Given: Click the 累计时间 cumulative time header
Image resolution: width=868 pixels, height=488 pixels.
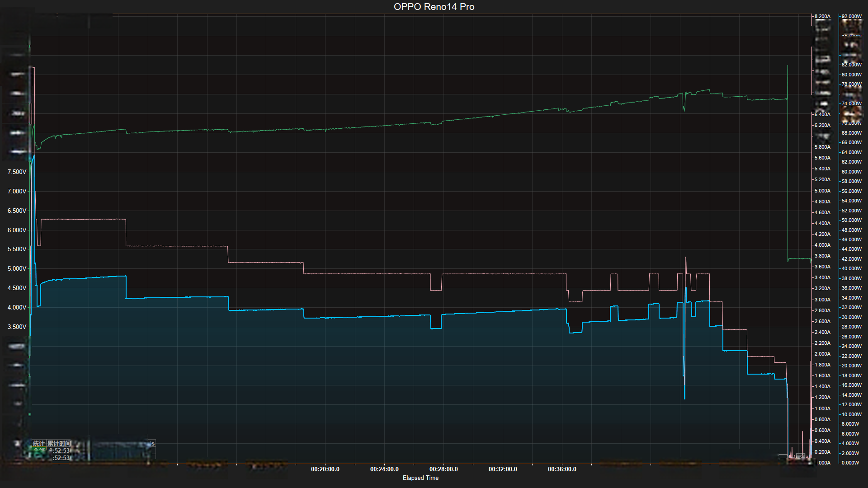Looking at the screenshot, I should [x=59, y=444].
